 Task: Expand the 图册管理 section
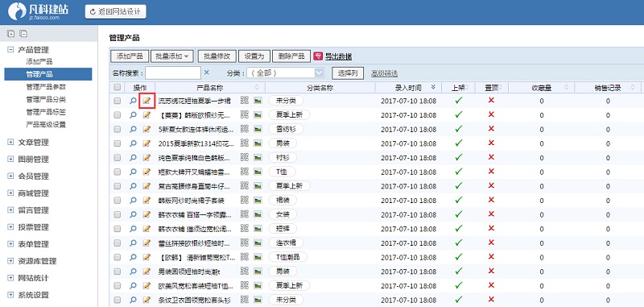[10, 159]
